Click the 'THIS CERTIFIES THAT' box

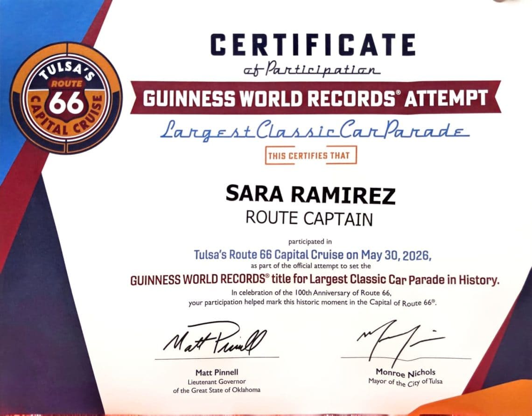pos(311,155)
